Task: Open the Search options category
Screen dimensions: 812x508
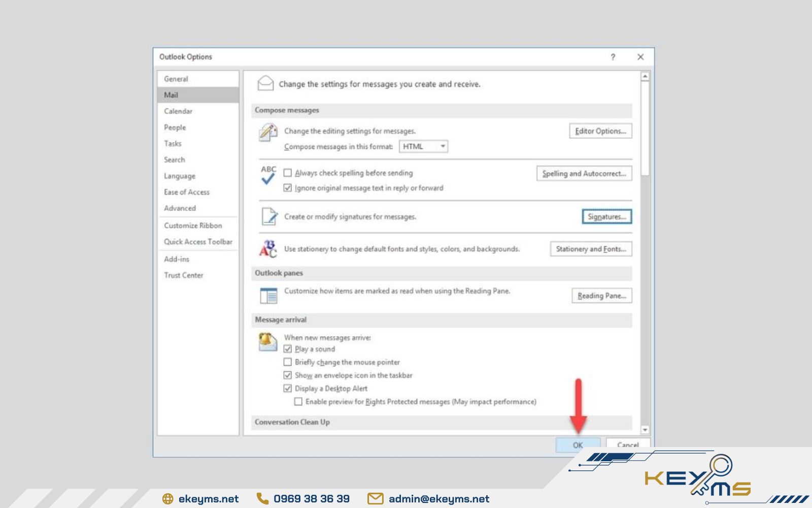Action: point(198,160)
